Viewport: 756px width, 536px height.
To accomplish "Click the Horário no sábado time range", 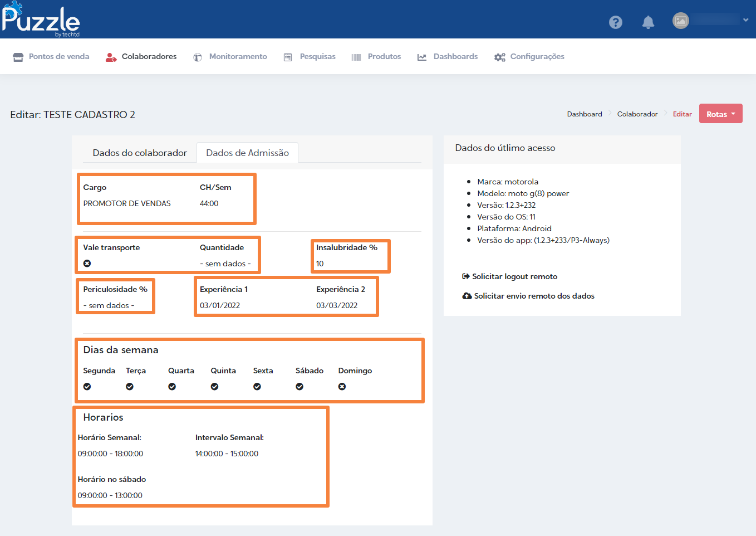I will (110, 495).
